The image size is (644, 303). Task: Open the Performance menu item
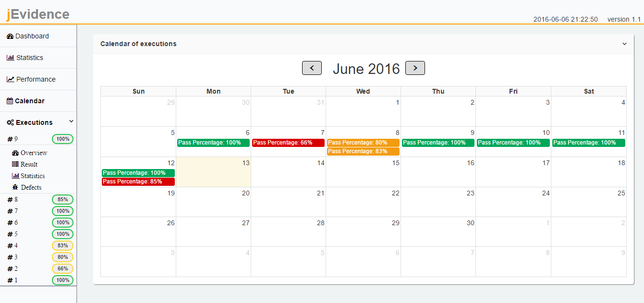click(36, 79)
